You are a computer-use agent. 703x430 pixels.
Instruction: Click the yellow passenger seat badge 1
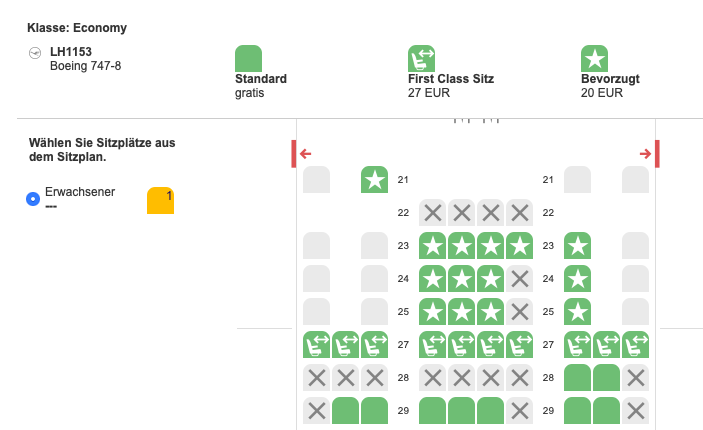(160, 200)
